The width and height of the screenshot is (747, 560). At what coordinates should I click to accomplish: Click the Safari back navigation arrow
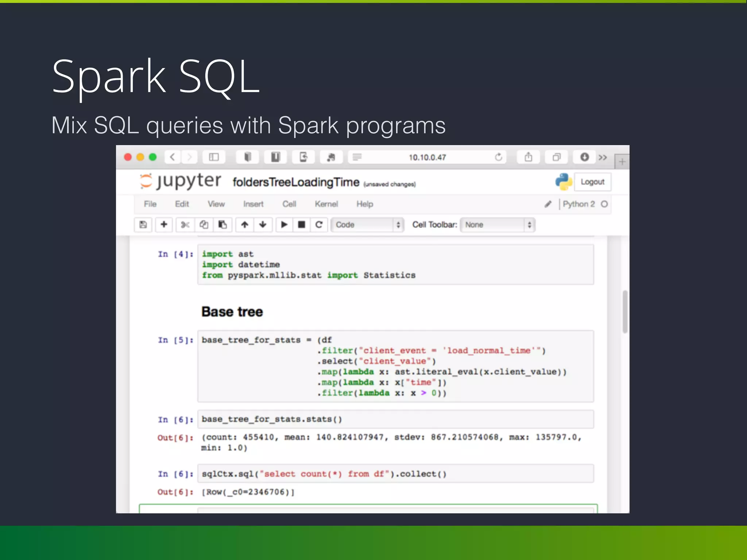coord(173,157)
